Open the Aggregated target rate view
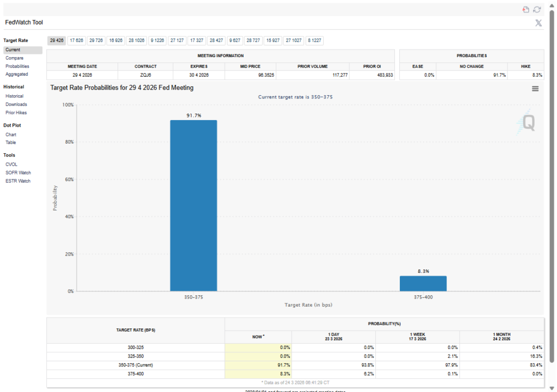Image resolution: width=557 pixels, height=392 pixels. 17,74
